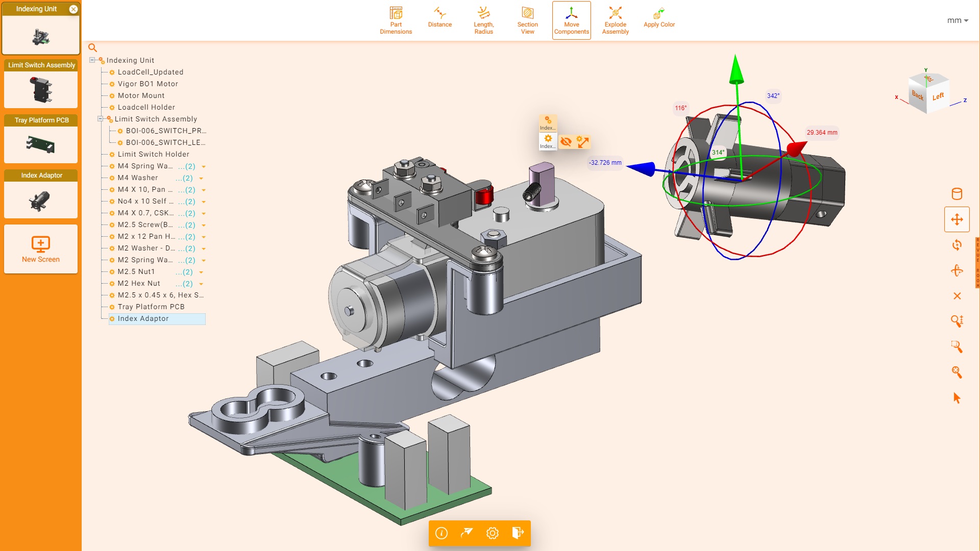Select the Zoom window tool

[x=957, y=346]
